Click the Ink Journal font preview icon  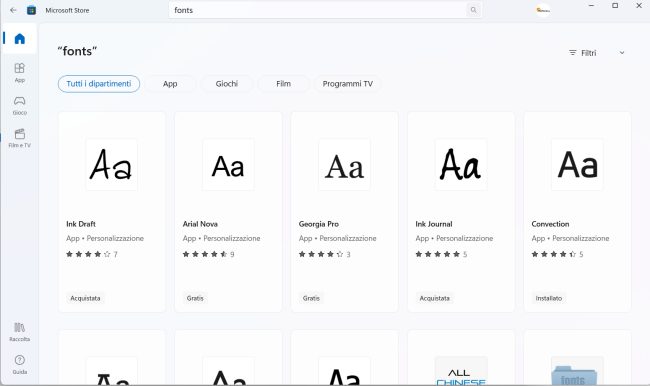click(x=461, y=165)
